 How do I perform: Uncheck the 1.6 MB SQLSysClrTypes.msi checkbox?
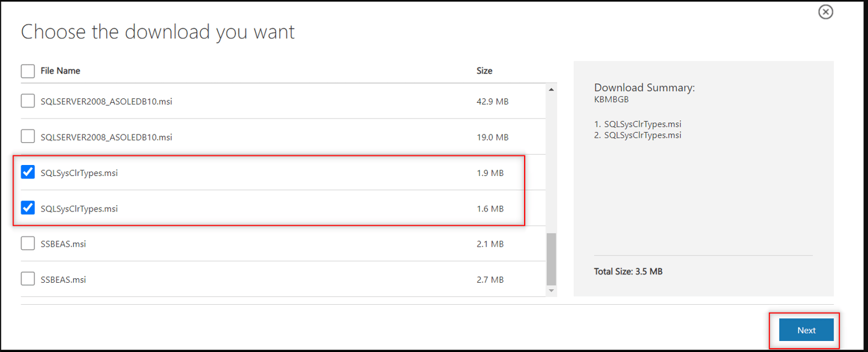28,208
